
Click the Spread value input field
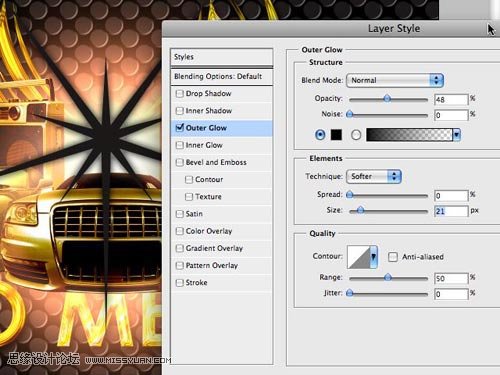[451, 195]
